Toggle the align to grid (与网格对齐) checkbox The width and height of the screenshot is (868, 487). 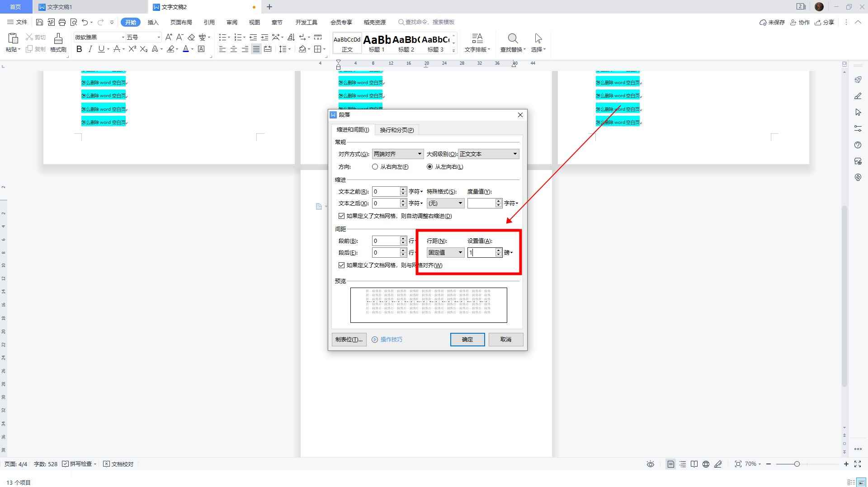click(341, 265)
